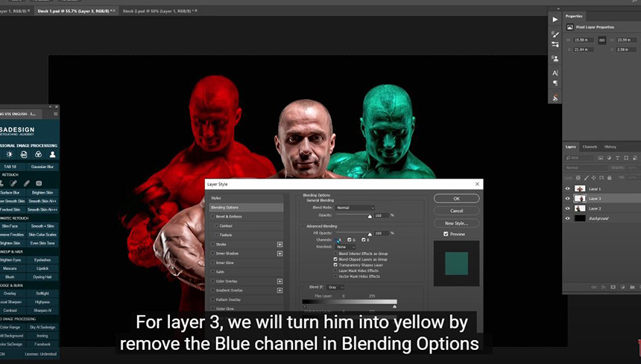Toggle the Preview checkbox
Viewport: 641px width, 364px height.
446,234
